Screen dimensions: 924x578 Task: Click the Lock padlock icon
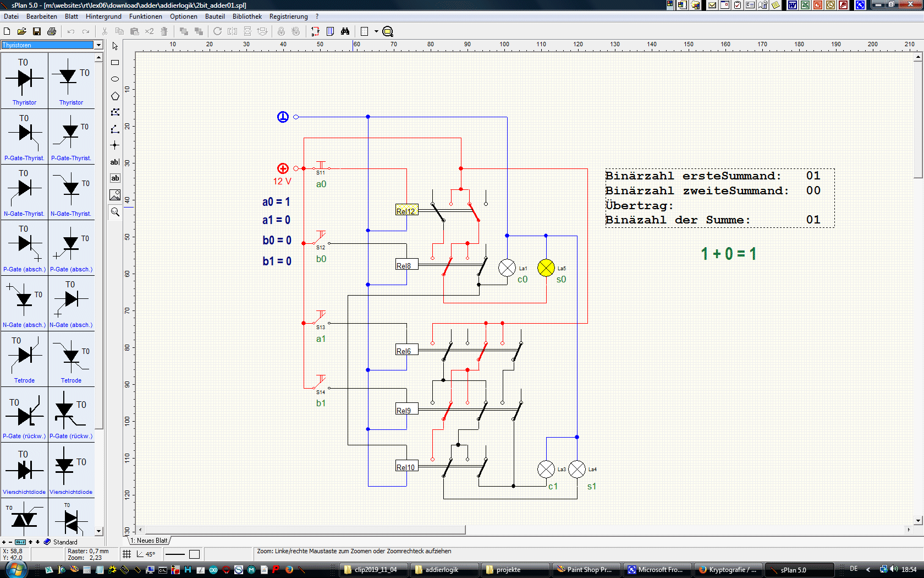coord(281,31)
